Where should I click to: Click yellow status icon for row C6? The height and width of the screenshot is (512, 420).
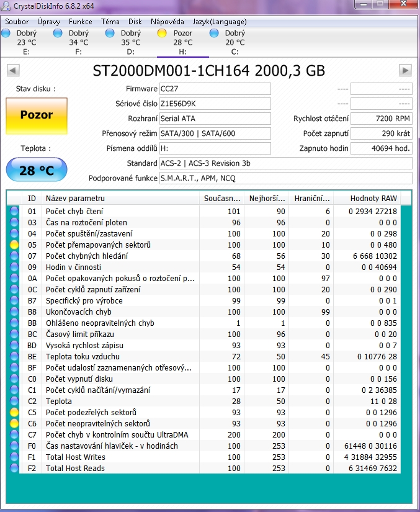14,423
